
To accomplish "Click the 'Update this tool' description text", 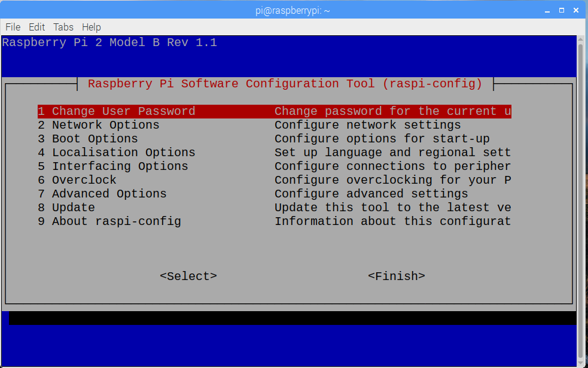I will click(392, 208).
